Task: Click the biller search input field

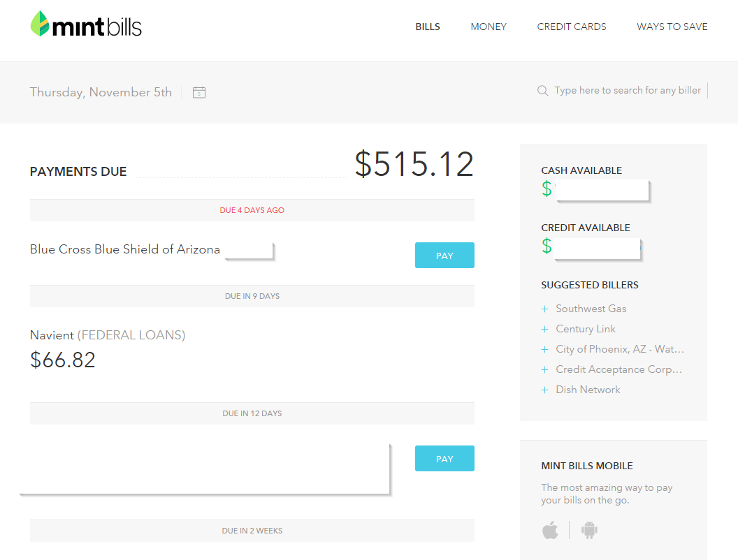Action: tap(626, 90)
